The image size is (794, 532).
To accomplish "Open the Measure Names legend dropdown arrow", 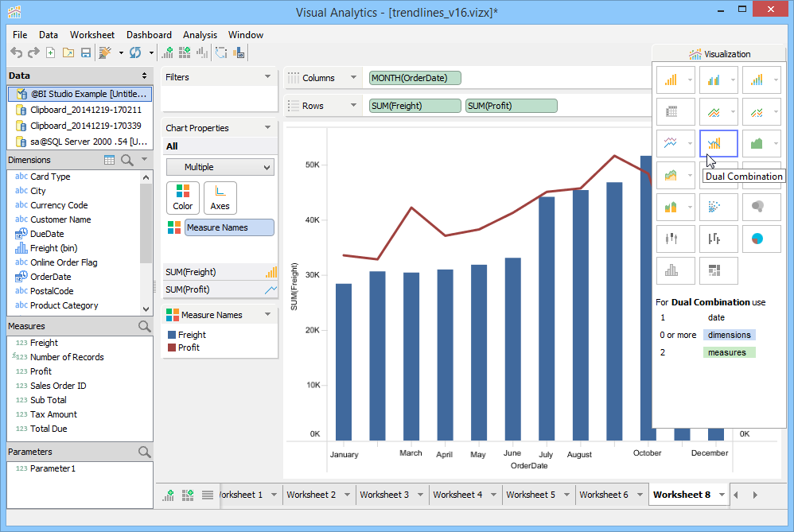I will [x=268, y=314].
